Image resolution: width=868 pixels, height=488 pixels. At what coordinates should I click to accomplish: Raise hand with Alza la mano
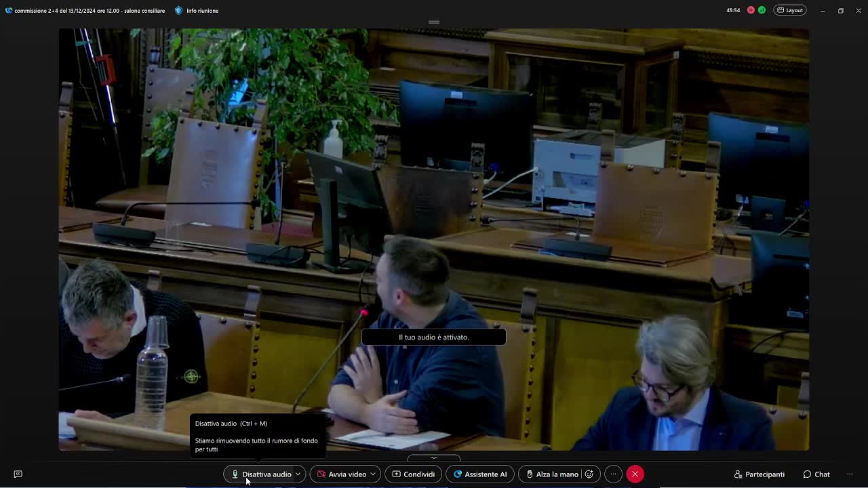[x=551, y=474]
